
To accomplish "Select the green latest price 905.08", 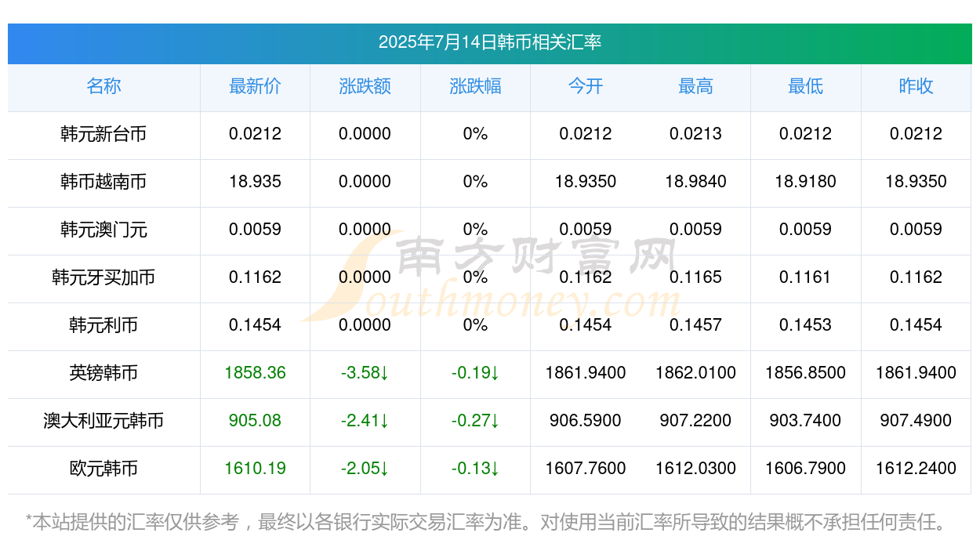I will (255, 421).
